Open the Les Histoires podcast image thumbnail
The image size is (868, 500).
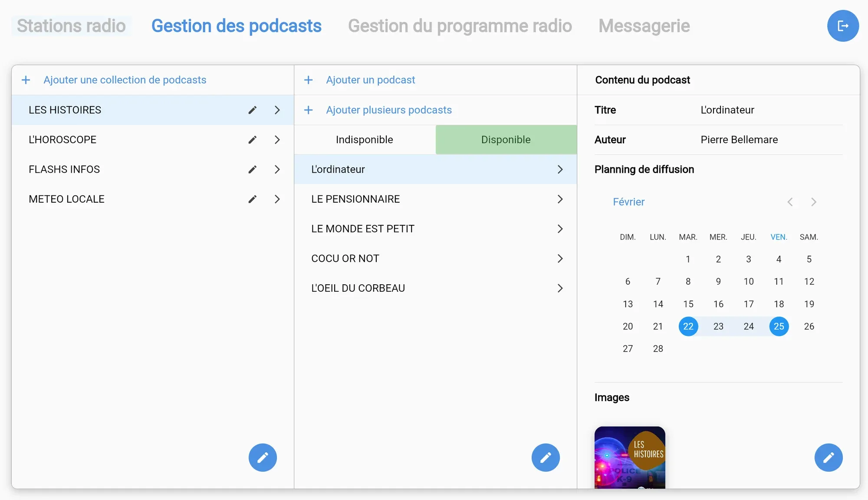(630, 457)
